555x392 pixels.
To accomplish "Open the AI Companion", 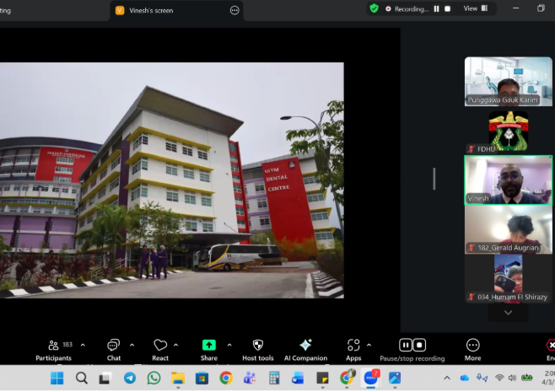I will point(305,346).
